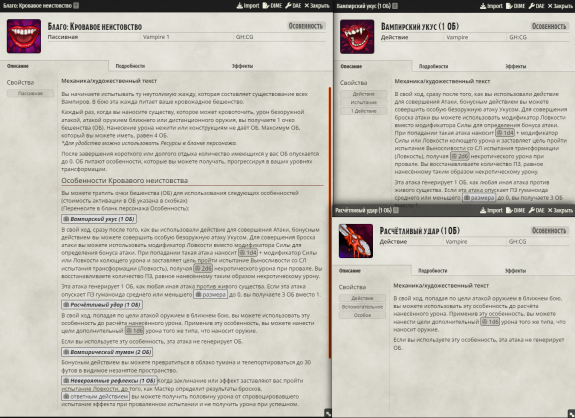Click the red lips item portrait

tap(24, 36)
